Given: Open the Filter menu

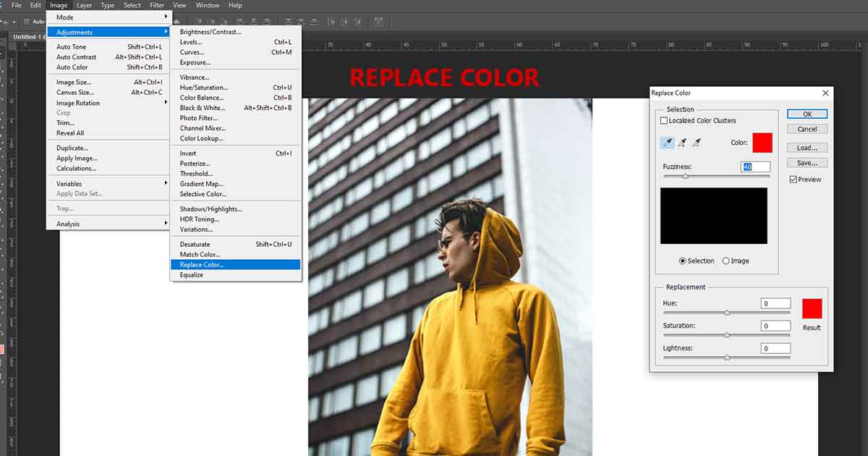Looking at the screenshot, I should pyautogui.click(x=157, y=5).
